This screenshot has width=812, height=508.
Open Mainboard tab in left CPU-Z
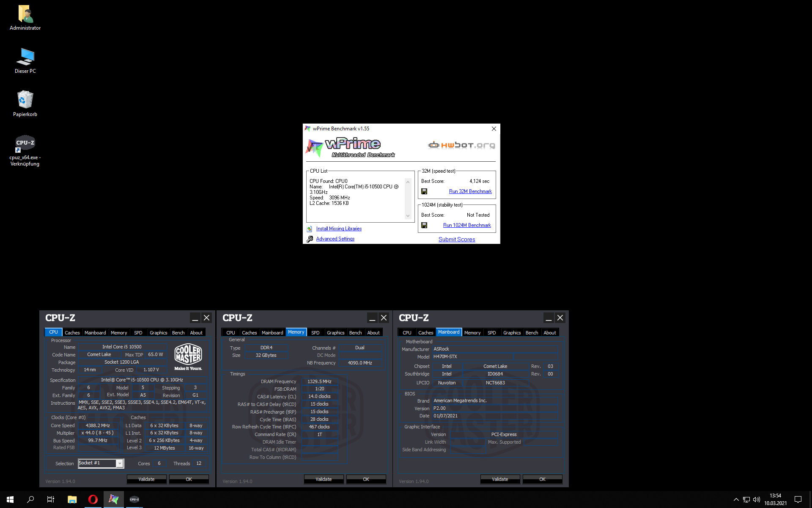click(95, 333)
